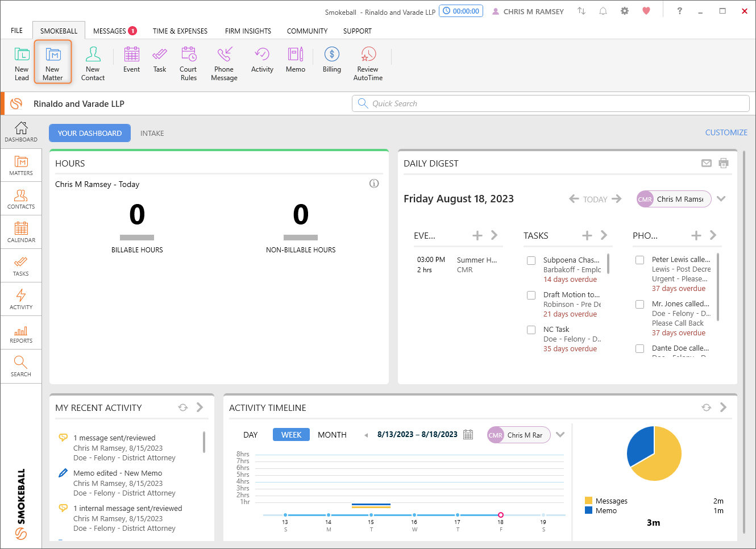Go to previous day in digest
The image size is (756, 549).
574,199
